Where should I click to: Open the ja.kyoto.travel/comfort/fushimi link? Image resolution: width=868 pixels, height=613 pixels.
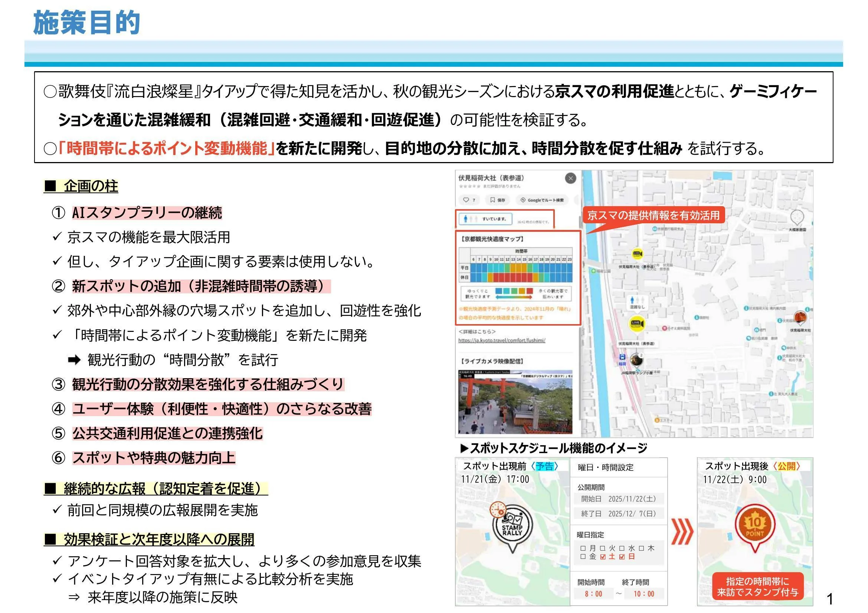(502, 340)
